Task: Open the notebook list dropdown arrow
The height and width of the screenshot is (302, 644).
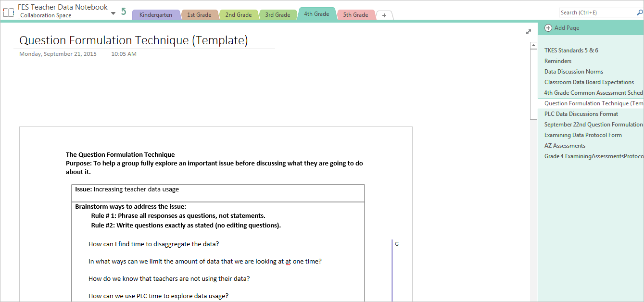Action: point(113,13)
